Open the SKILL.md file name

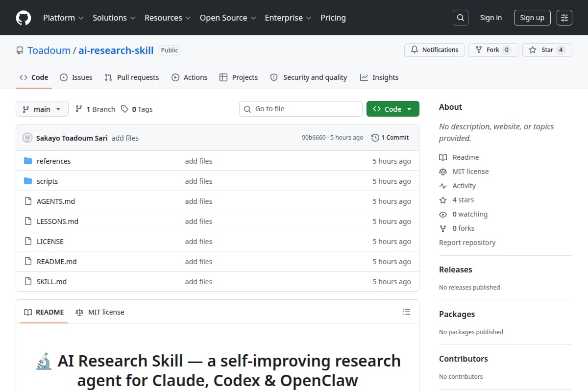[51, 282]
